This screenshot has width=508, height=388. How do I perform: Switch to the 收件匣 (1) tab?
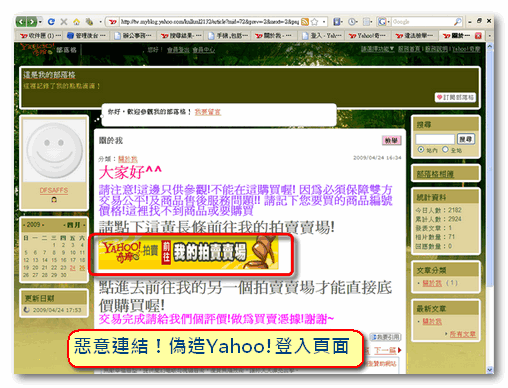(40, 35)
